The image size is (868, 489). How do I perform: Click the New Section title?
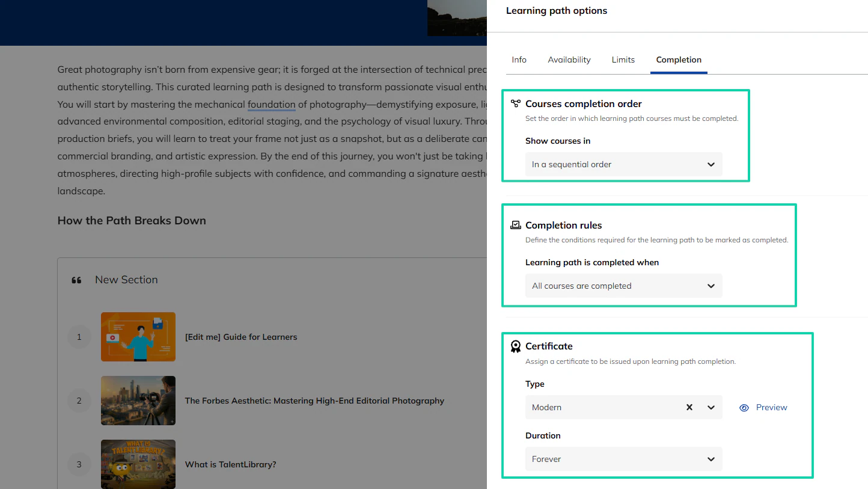[126, 280]
